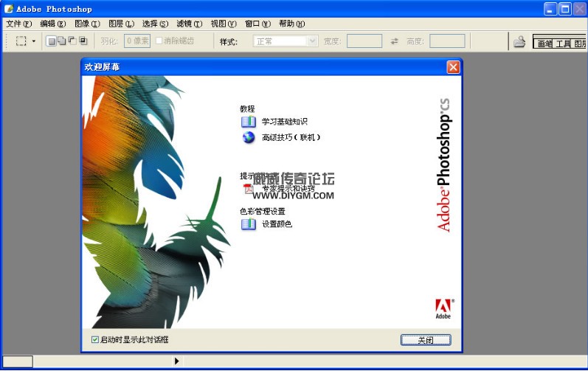Click the book icon beside 学习基础知识
Screen dimensions: 588x371
(248, 122)
